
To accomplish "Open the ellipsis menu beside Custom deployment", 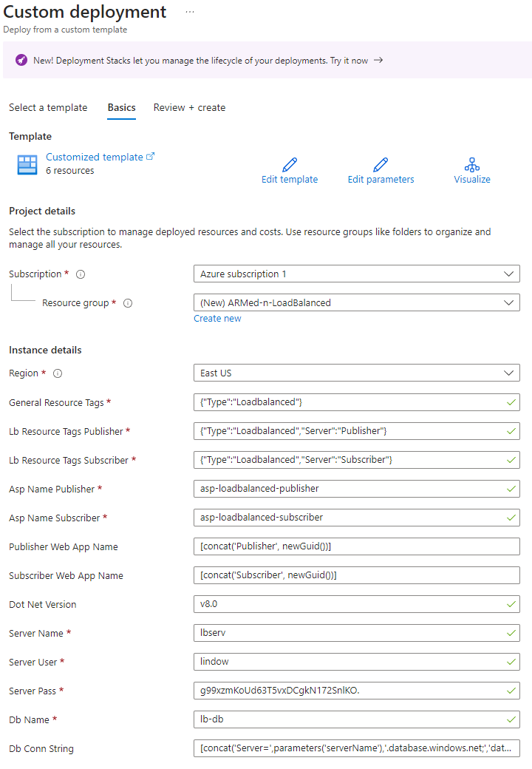I will click(190, 12).
